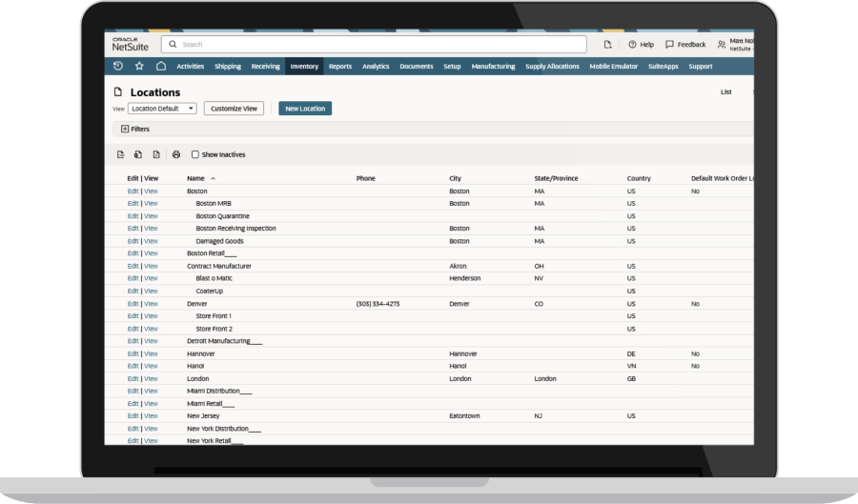Image resolution: width=858 pixels, height=504 pixels.
Task: Enable the Show Inactives checkbox
Action: click(x=195, y=154)
